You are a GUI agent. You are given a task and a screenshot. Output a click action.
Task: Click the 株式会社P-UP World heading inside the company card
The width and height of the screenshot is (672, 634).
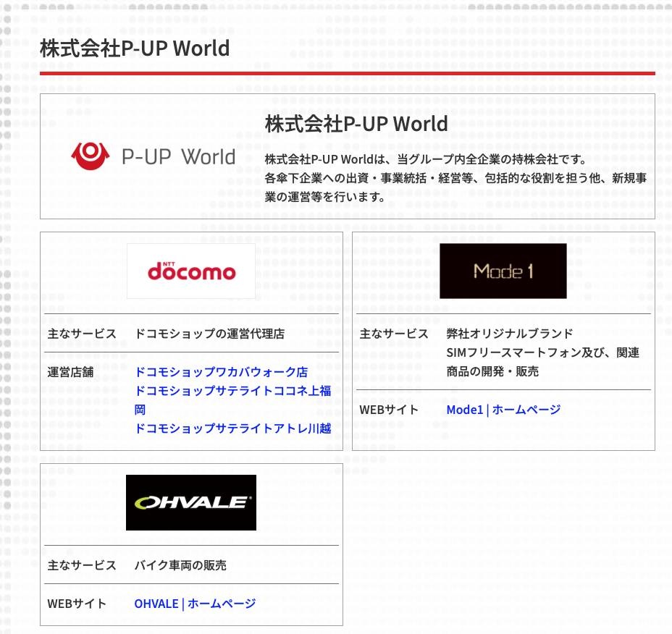[356, 124]
